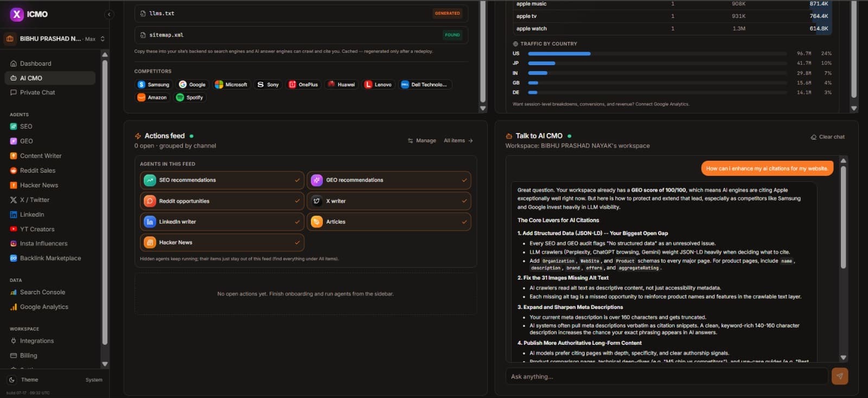Click the X / Twitter icon in sidebar

14,200
